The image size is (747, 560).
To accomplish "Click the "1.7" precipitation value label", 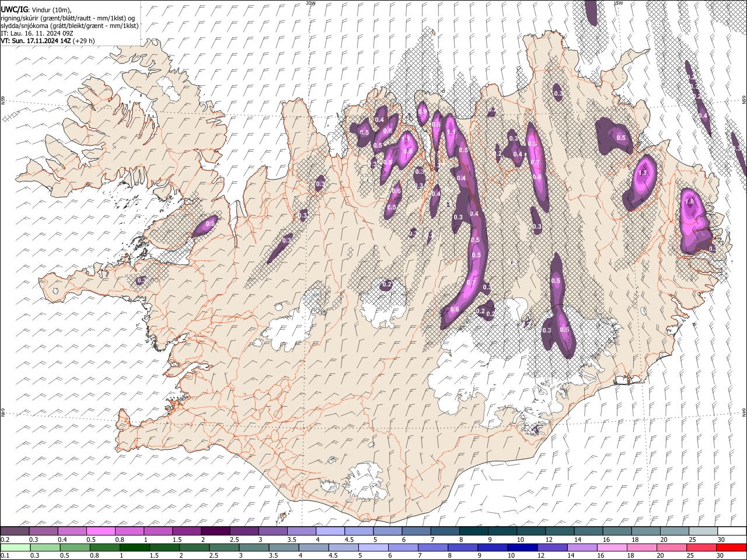I will (643, 173).
